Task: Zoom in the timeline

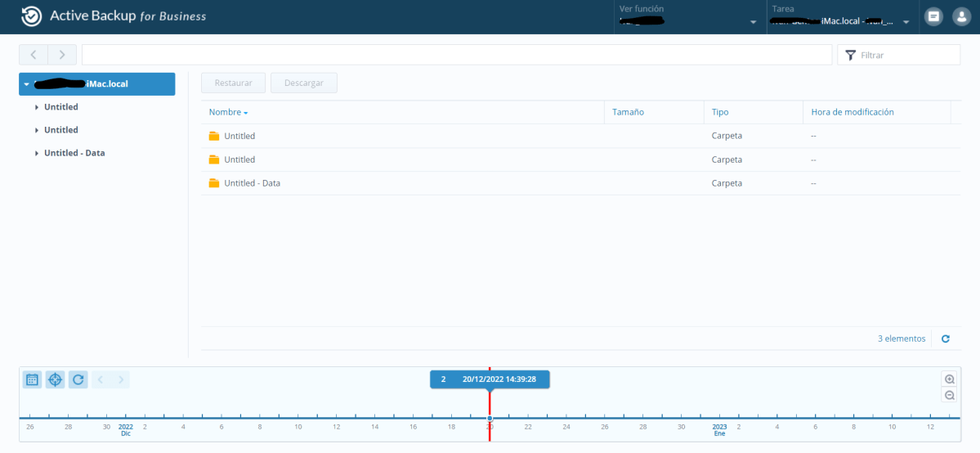Action: click(950, 379)
